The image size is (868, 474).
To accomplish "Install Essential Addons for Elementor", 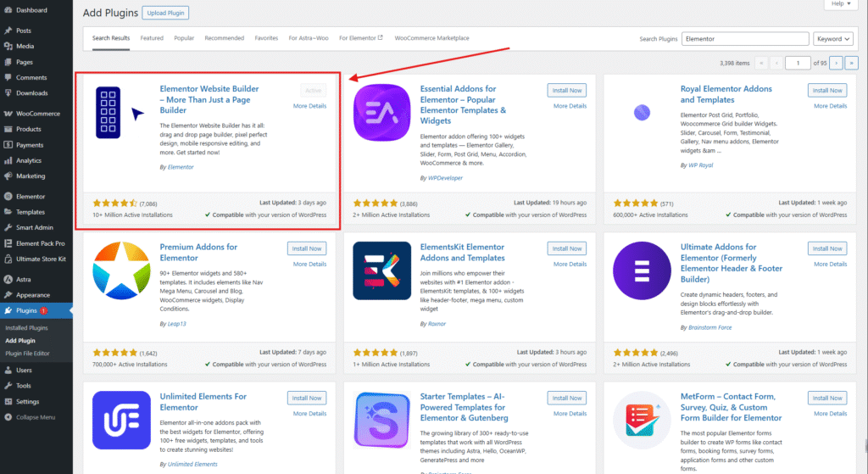I will click(x=567, y=90).
